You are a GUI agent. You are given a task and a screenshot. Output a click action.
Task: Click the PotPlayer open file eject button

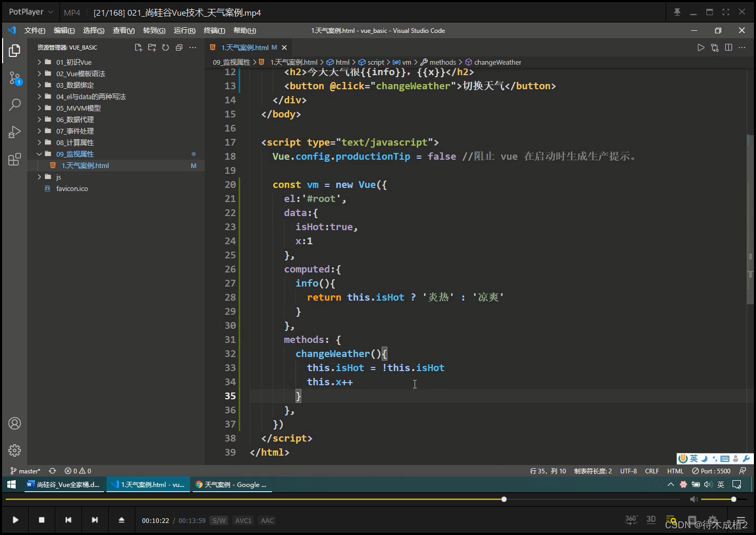[x=122, y=520]
